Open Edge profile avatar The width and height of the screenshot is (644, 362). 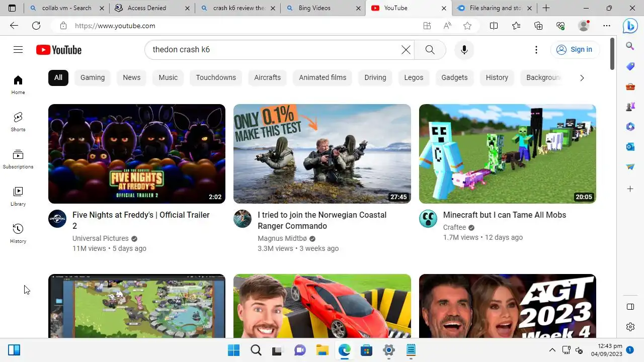coord(584,26)
